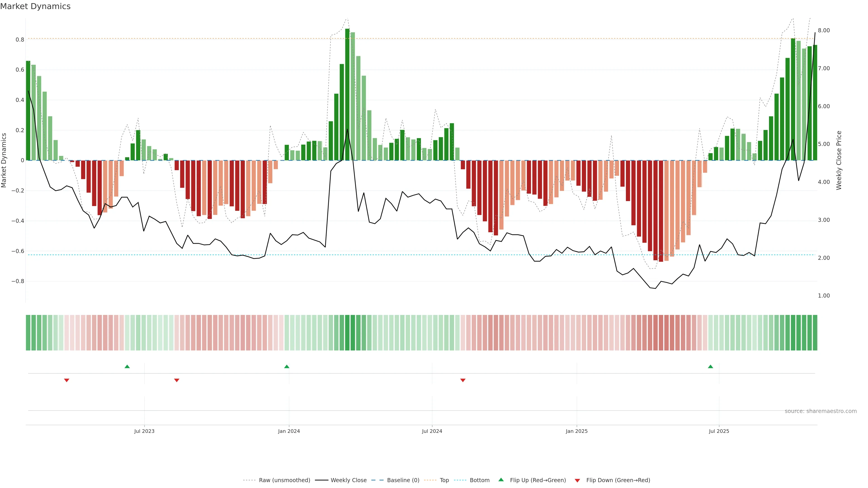Click the red flip-down marker after Jul 2023
This screenshot has width=868, height=488.
177,380
